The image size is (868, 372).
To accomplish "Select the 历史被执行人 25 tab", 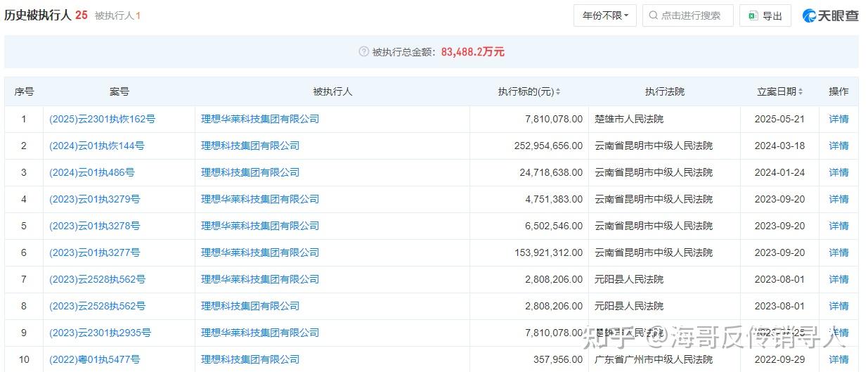I will point(46,15).
